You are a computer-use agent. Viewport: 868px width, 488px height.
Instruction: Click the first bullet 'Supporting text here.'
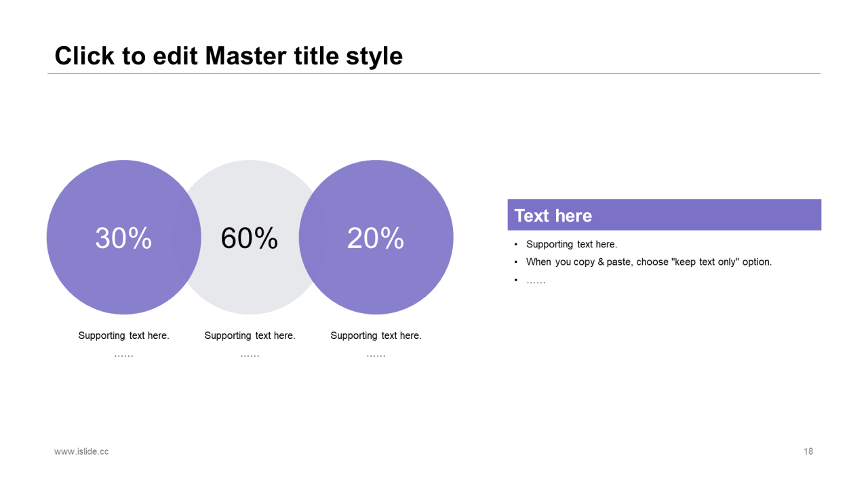pyautogui.click(x=572, y=244)
